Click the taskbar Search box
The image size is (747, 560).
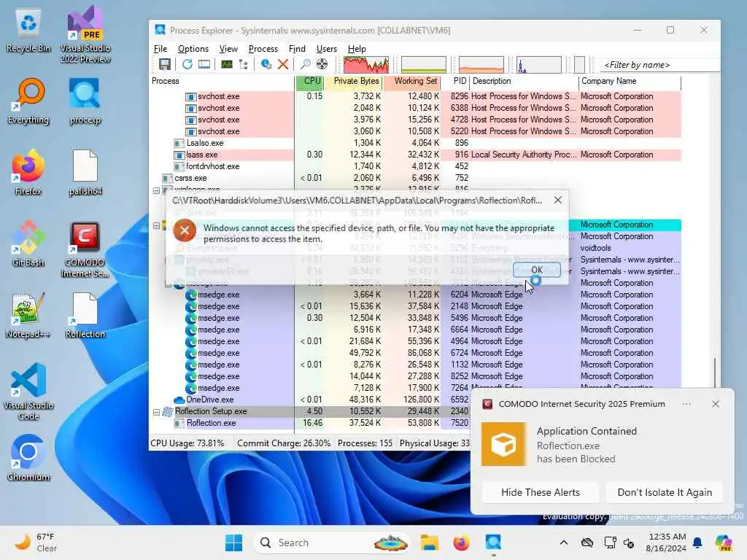332,542
